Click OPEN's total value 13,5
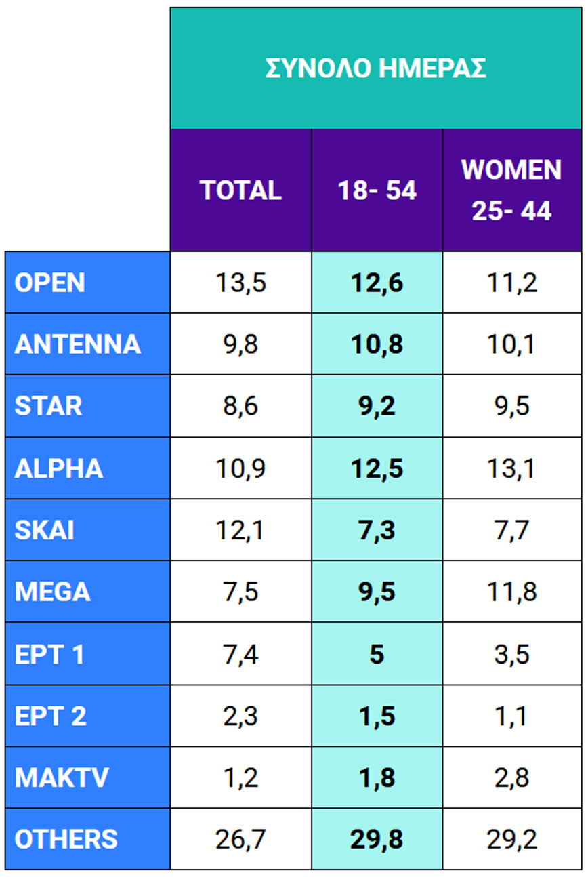588x877 pixels. [x=240, y=283]
